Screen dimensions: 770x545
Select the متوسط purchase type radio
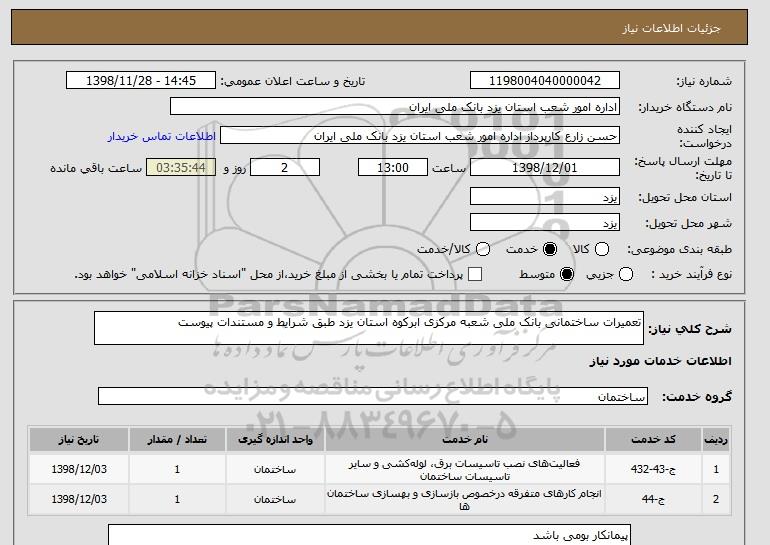(x=567, y=274)
